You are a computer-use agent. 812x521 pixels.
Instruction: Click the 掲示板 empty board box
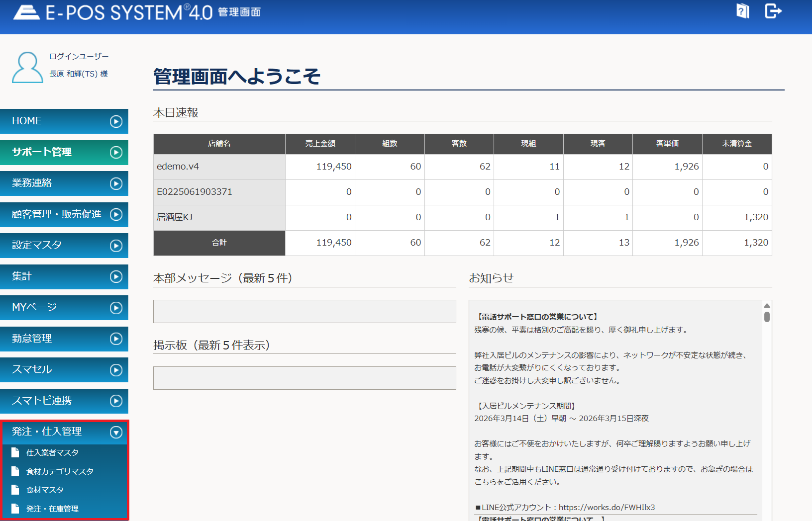[304, 378]
